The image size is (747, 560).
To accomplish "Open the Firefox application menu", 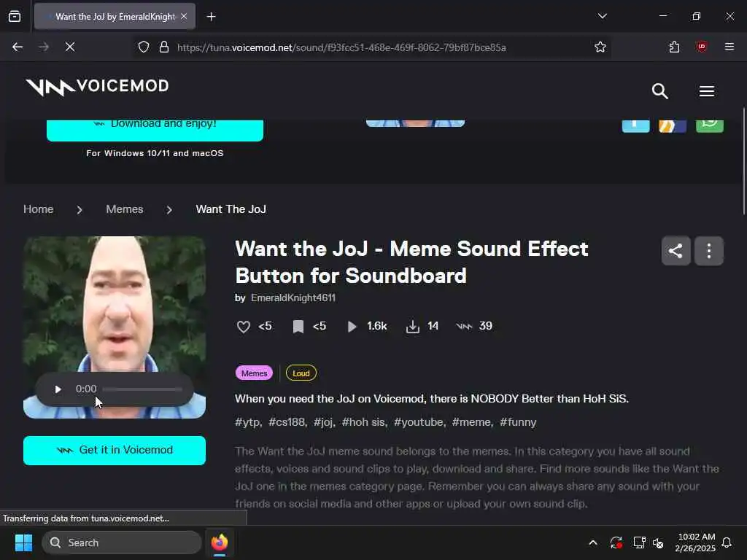I will point(729,47).
